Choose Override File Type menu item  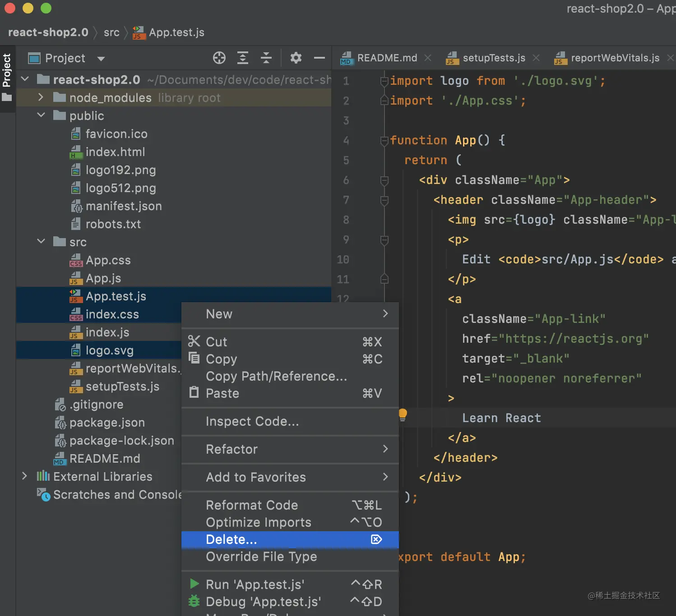(x=290, y=556)
